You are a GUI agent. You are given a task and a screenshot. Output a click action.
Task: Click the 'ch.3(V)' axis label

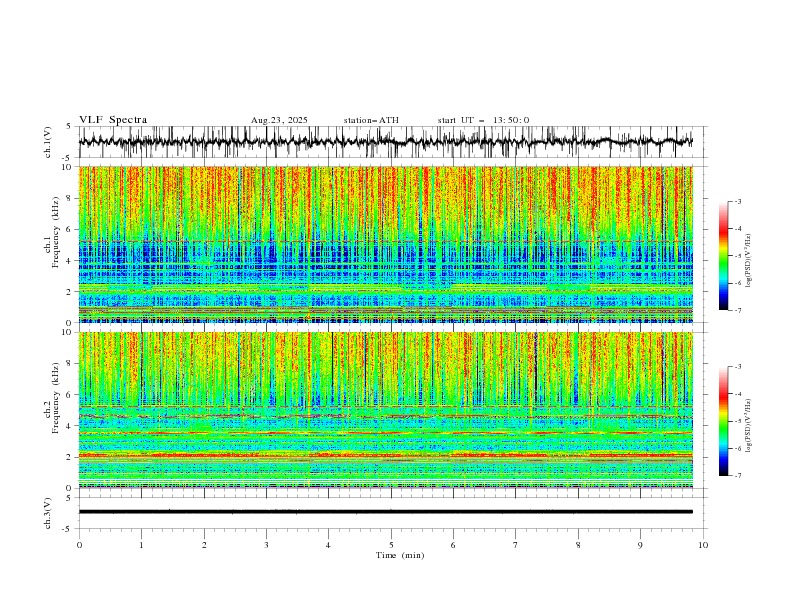48,513
